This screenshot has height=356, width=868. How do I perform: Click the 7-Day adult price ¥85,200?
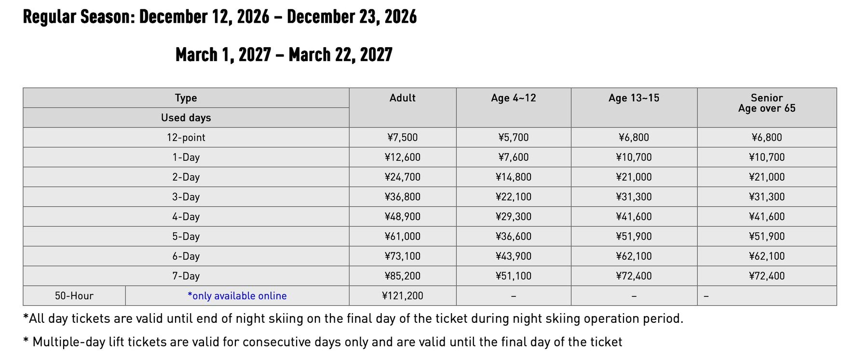(402, 276)
